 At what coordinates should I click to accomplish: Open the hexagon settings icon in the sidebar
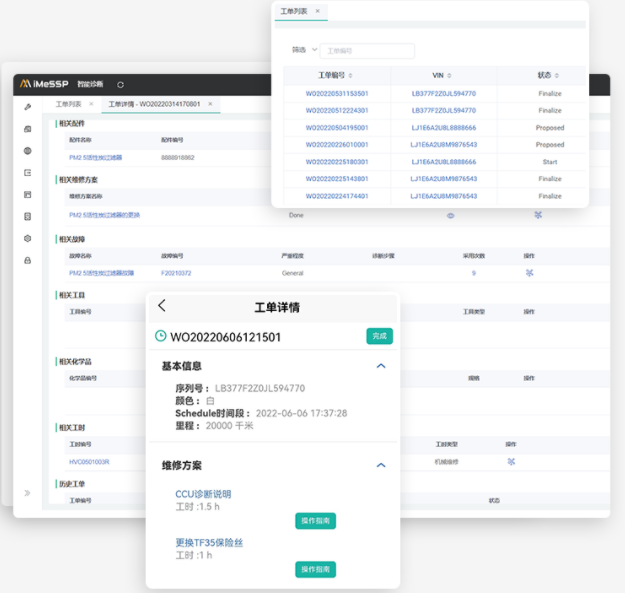(x=28, y=238)
